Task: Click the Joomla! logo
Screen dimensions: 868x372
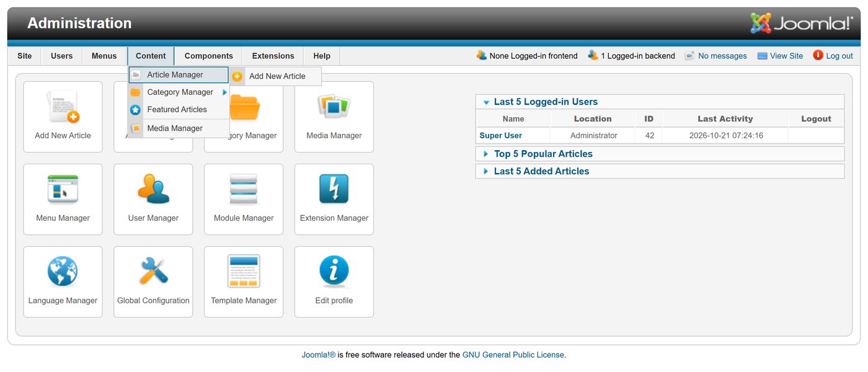Action: tap(802, 24)
